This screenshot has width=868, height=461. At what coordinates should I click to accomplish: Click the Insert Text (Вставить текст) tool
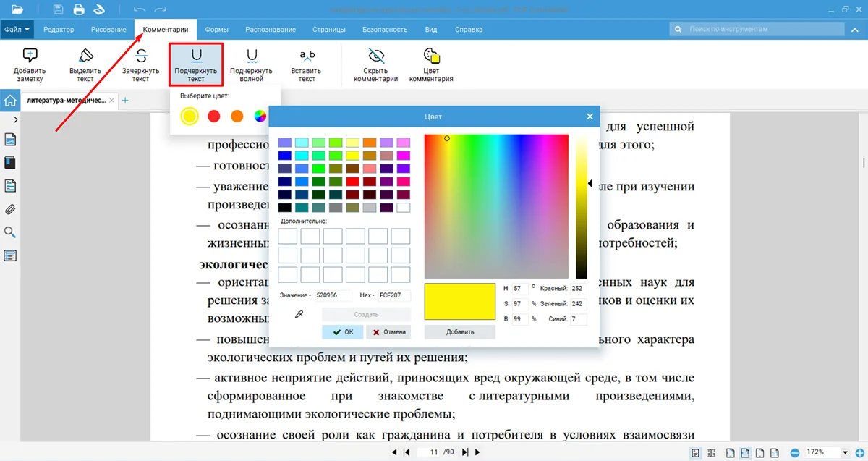click(307, 64)
